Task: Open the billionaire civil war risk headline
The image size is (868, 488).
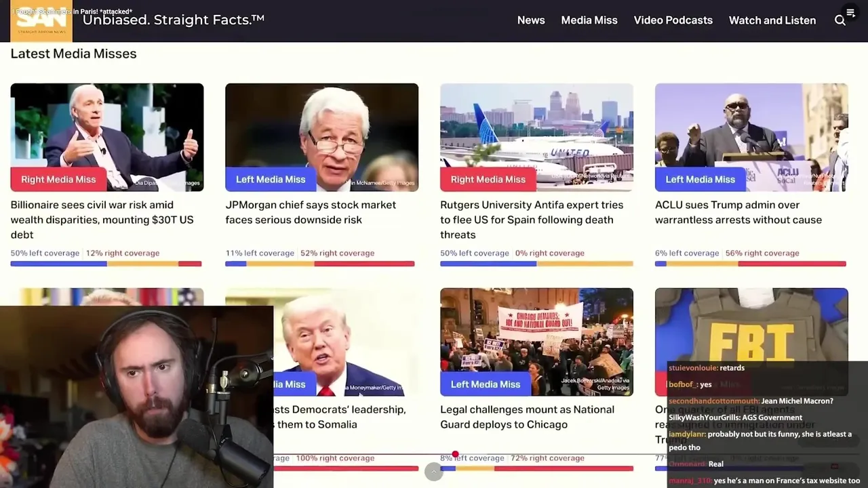Action: 102,220
